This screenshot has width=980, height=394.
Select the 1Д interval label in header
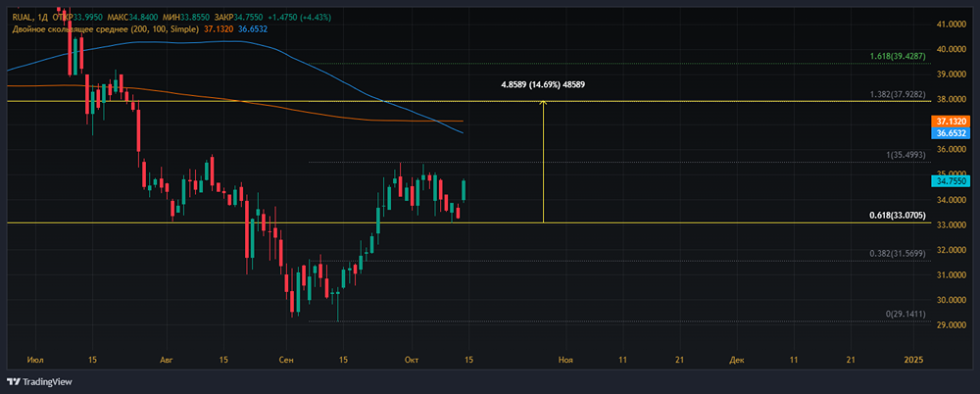pyautogui.click(x=42, y=18)
